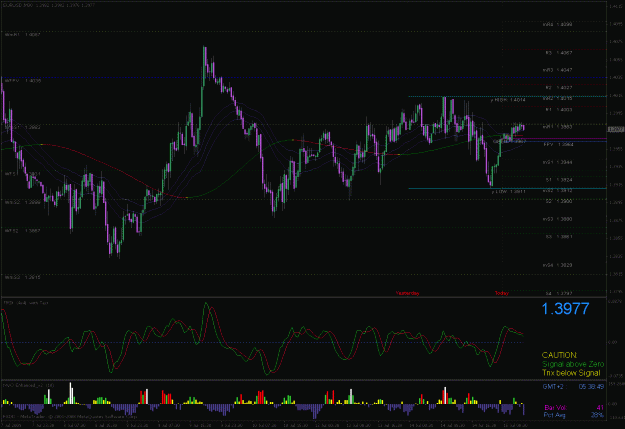The width and height of the screenshot is (625, 429).
Task: Click the mR3 1.4047 mid-pivot label
Action: pos(557,70)
